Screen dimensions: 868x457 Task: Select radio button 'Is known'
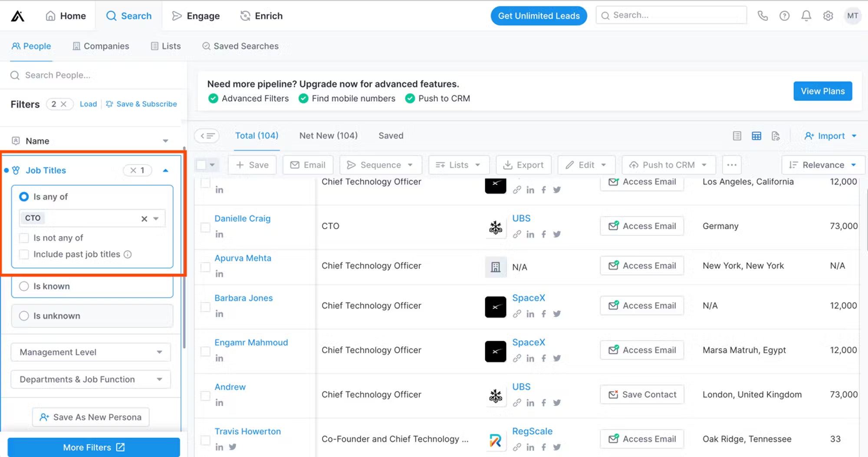24,286
